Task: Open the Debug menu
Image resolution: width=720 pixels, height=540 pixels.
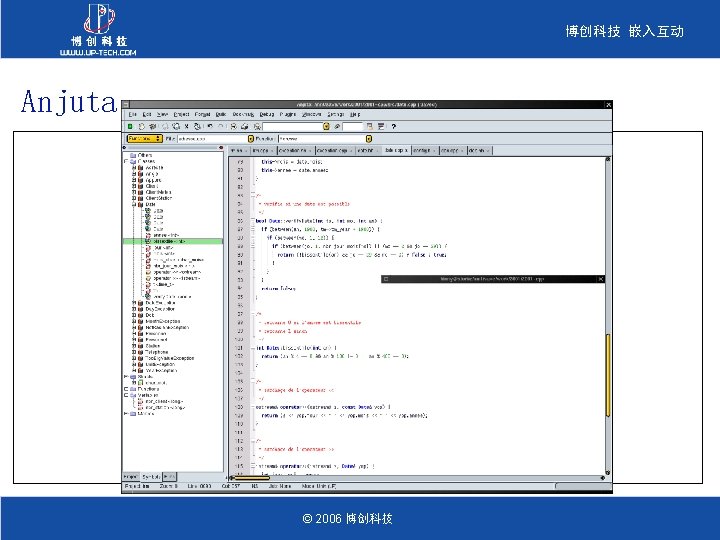Action: (267, 114)
